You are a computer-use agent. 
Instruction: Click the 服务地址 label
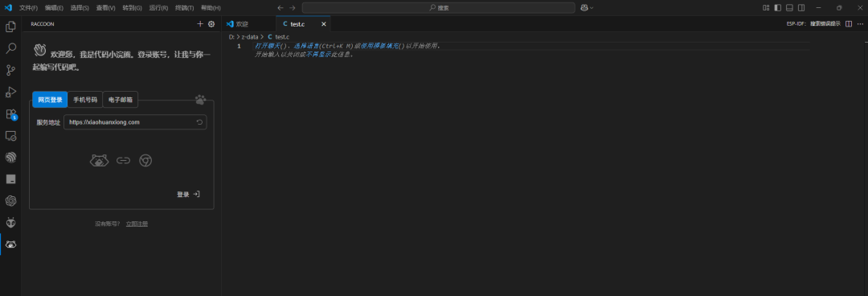49,122
